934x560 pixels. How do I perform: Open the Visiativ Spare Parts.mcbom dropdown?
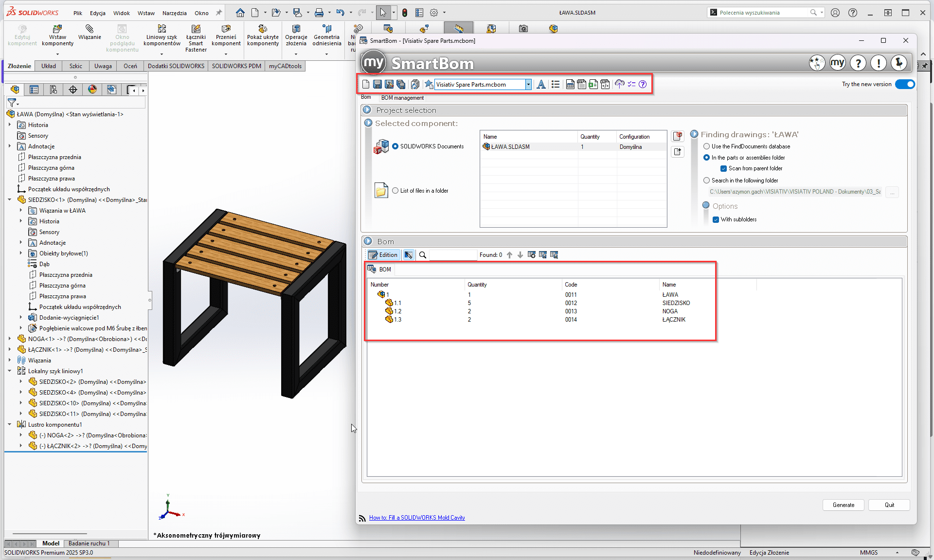[x=529, y=84]
